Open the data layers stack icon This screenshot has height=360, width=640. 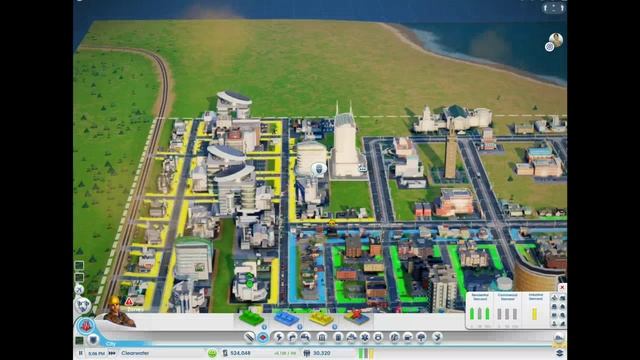pyautogui.click(x=560, y=353)
